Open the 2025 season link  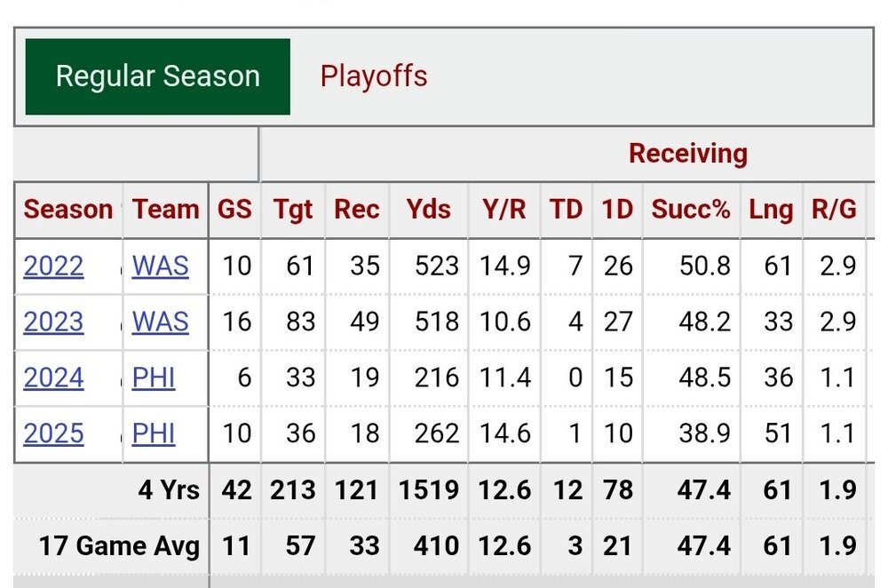53,433
